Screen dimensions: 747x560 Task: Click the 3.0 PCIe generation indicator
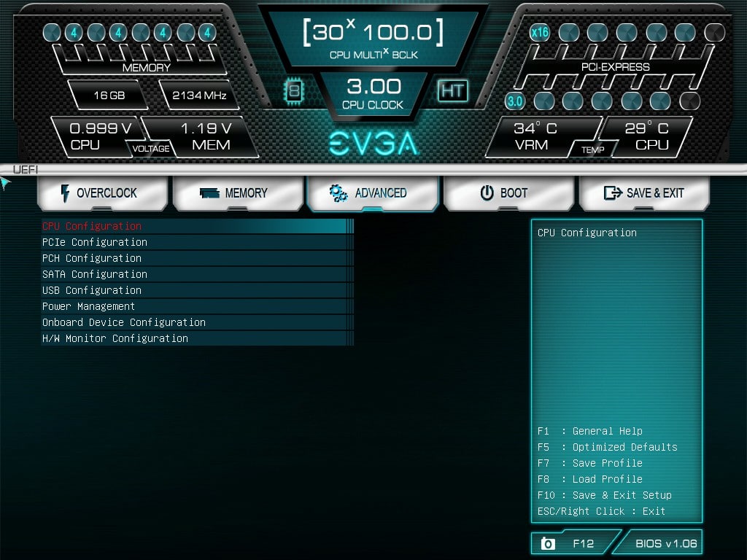coord(515,101)
